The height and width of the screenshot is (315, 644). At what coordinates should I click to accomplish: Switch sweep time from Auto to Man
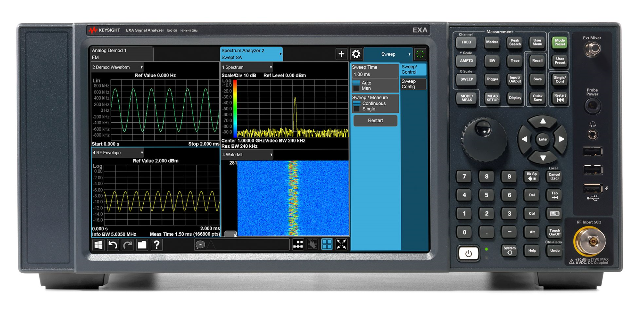coord(366,88)
